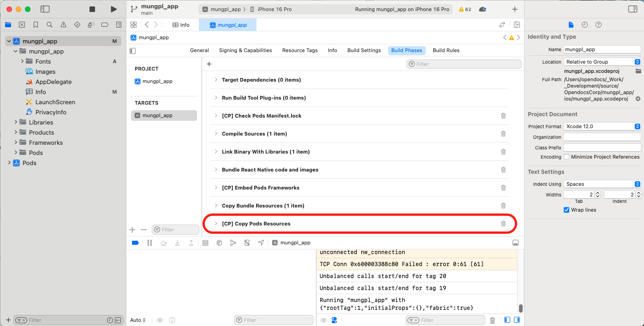
Task: Stop the running mungpl_app scheme
Action: (92, 9)
